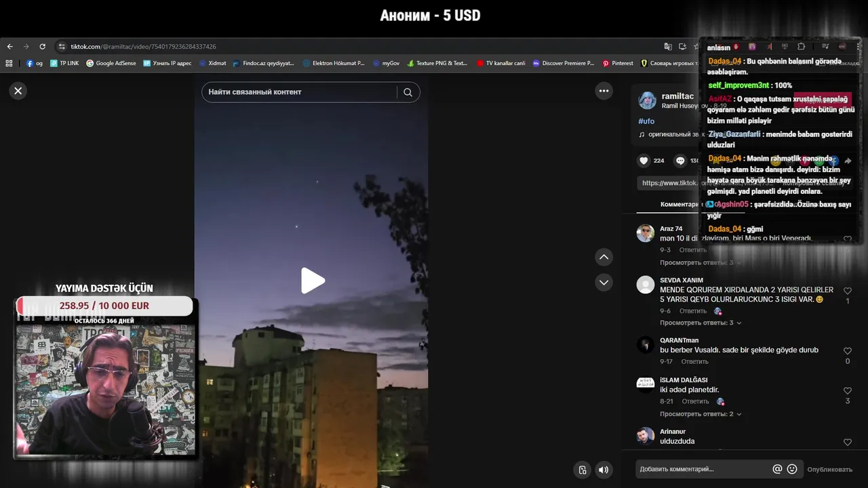Image resolution: width=868 pixels, height=488 pixels.
Task: Reply to SEVDA XANIM's comment
Action: tap(693, 311)
